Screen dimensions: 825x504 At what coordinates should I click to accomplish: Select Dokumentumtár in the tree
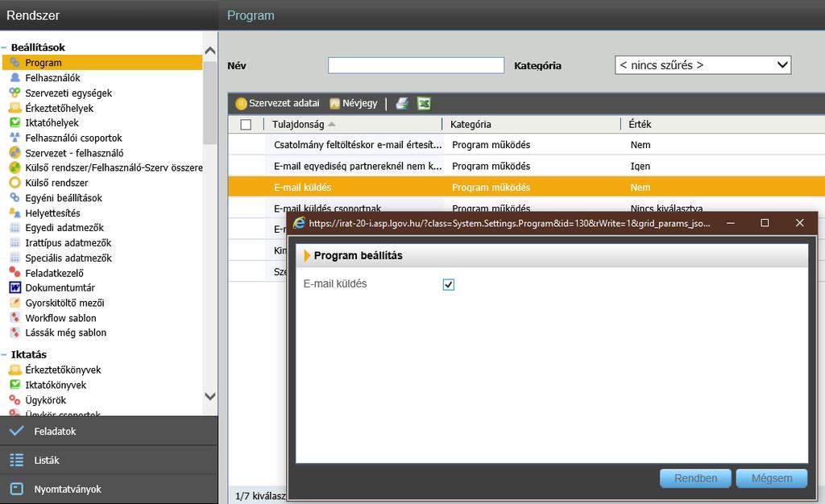click(60, 287)
